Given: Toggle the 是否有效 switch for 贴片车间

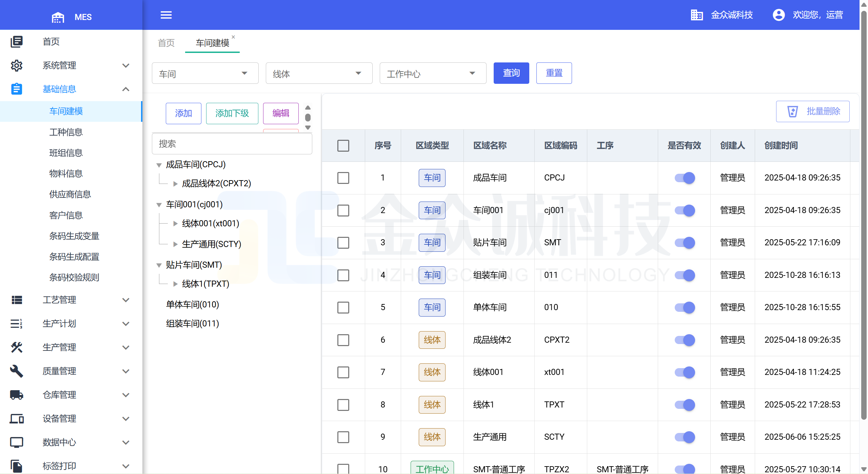Looking at the screenshot, I should [685, 243].
